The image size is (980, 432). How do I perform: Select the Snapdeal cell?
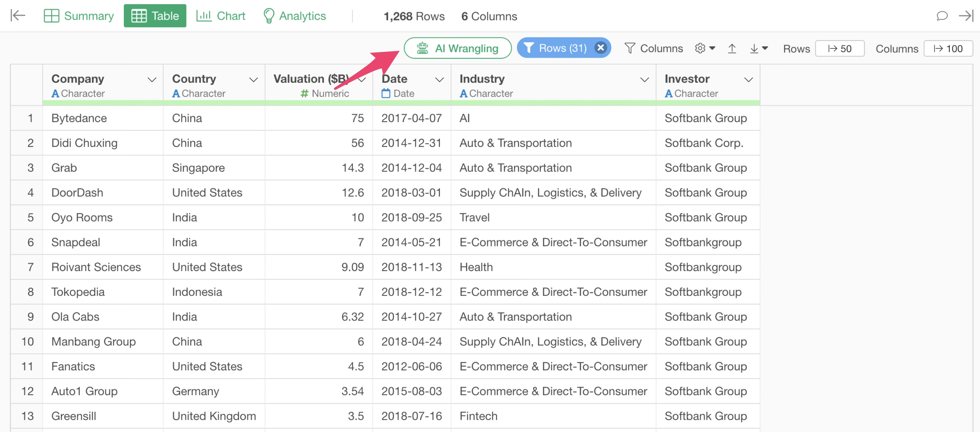pyautogui.click(x=103, y=242)
